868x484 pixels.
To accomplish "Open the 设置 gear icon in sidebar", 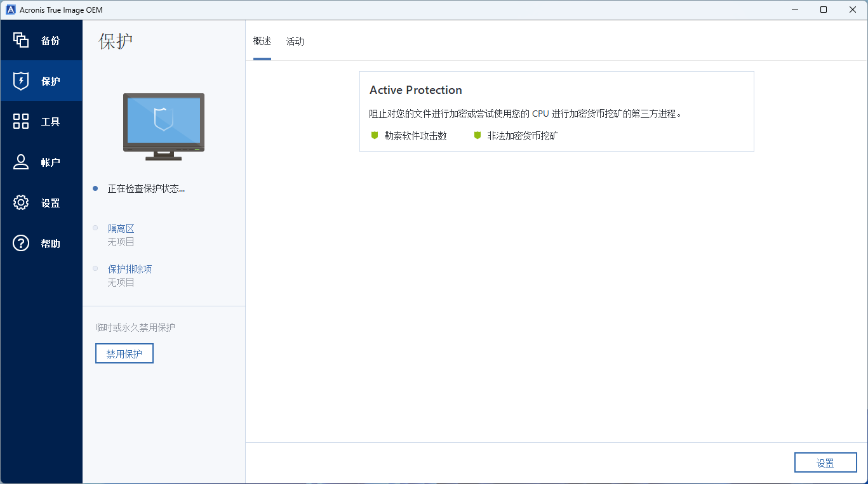I will pos(21,202).
